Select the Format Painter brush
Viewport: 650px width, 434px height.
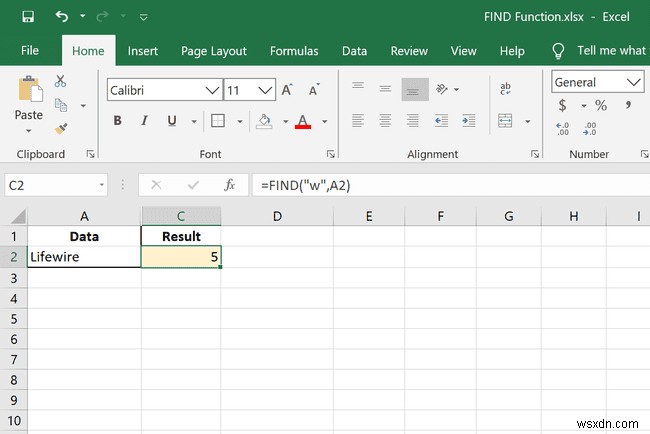click(x=61, y=128)
